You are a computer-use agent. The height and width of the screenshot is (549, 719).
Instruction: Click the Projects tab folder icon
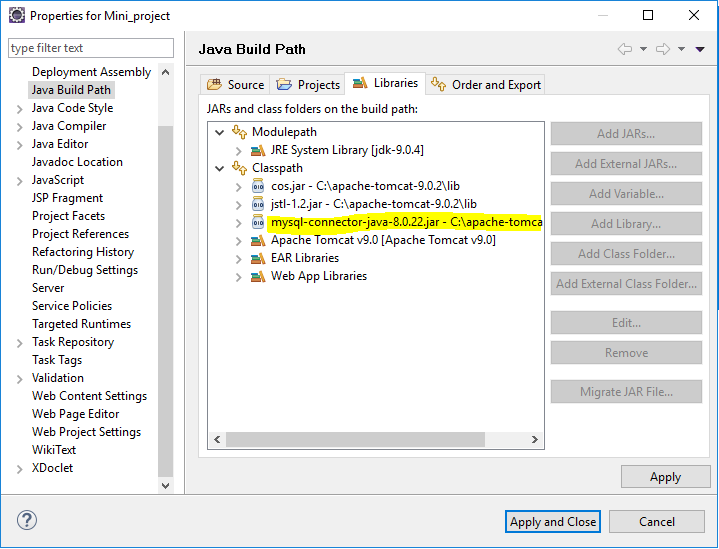[x=284, y=84]
